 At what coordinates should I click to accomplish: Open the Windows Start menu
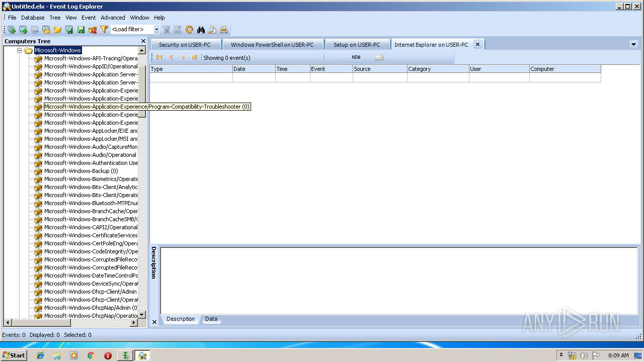14,355
